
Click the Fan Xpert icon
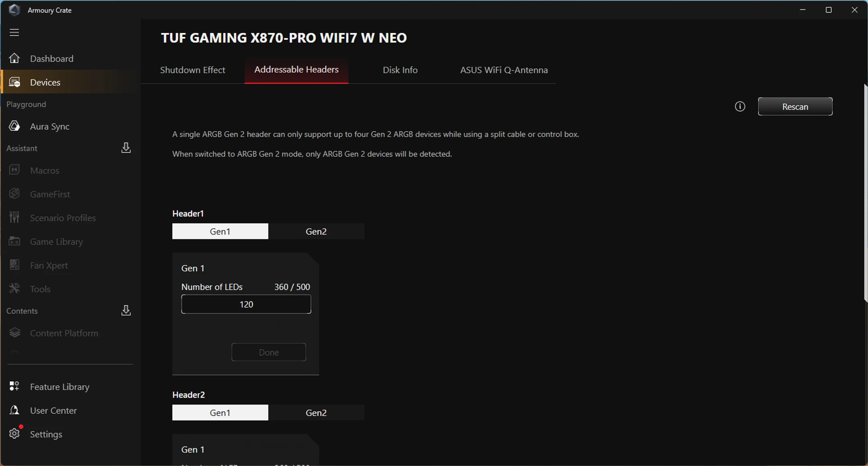point(14,265)
